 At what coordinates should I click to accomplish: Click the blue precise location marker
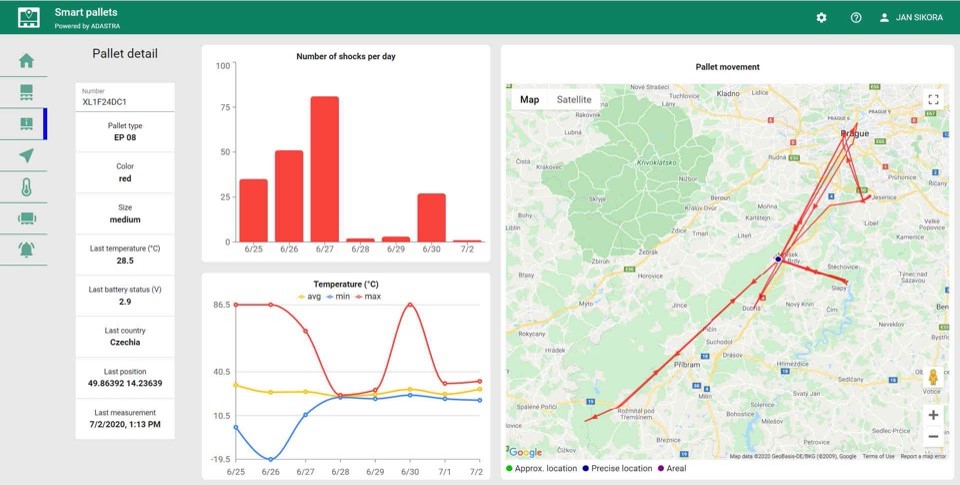click(778, 260)
